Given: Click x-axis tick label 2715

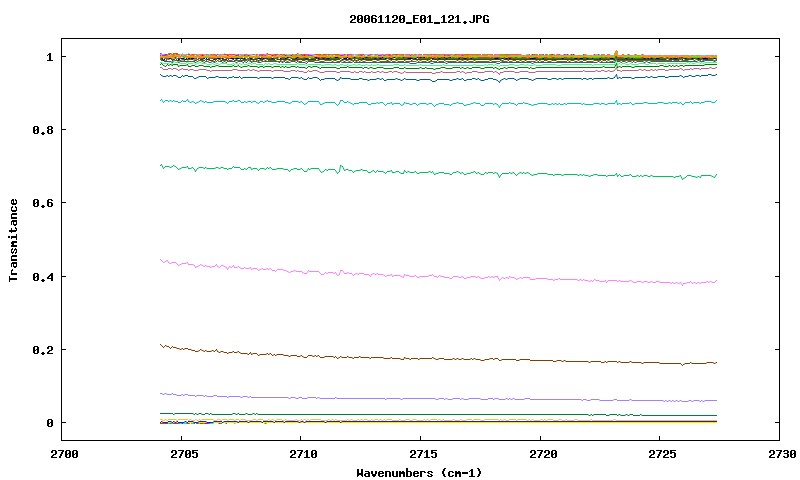Looking at the screenshot, I should 423,454.
